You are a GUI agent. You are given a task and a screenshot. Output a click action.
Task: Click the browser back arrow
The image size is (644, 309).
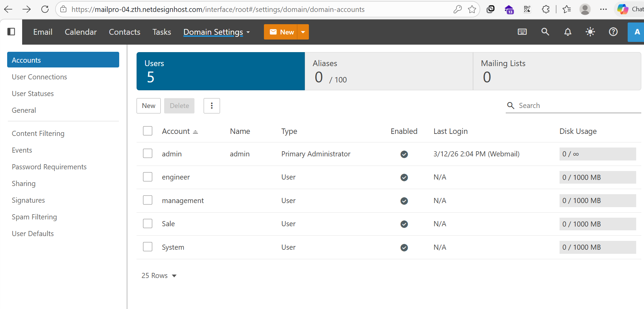click(8, 9)
